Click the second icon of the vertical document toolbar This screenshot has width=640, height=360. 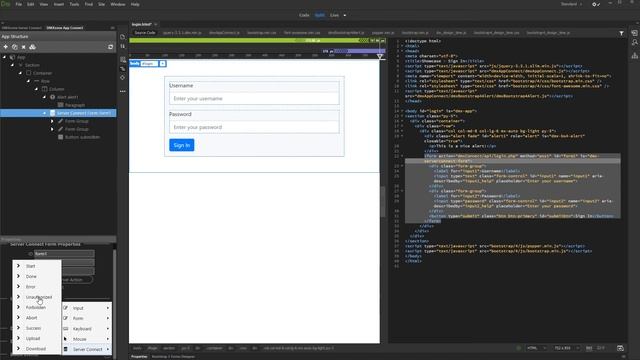point(123,47)
